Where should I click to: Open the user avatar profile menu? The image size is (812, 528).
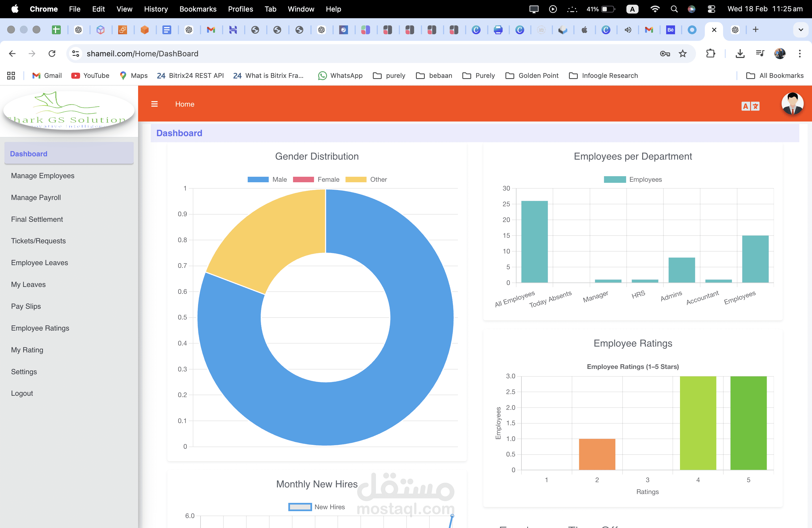(x=792, y=104)
